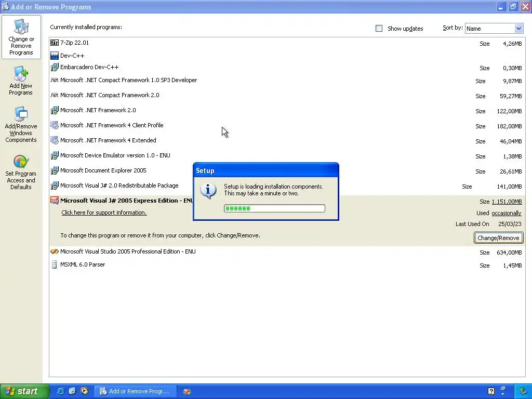Click the Microsoft Document Explorer 2005 icon
The width and height of the screenshot is (532, 399).
54,170
